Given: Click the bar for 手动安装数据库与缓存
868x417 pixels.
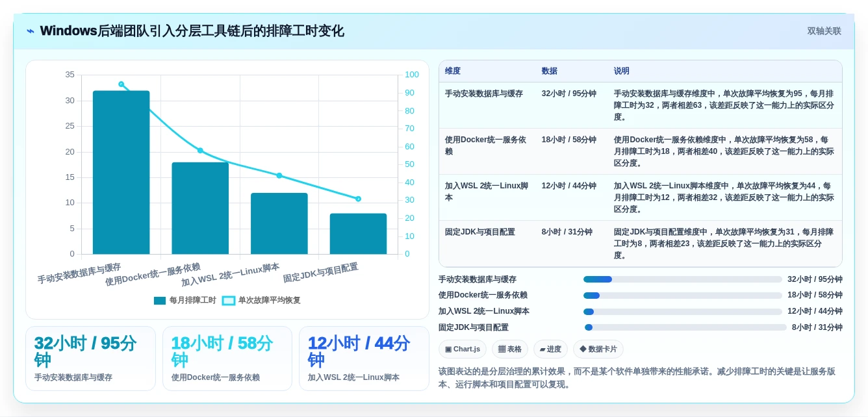Looking at the screenshot, I should point(121,172).
